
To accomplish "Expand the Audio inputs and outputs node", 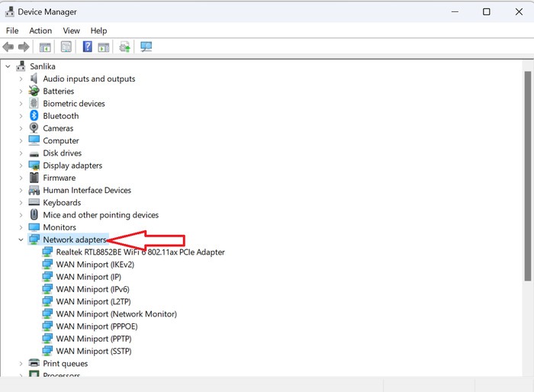I will point(21,79).
